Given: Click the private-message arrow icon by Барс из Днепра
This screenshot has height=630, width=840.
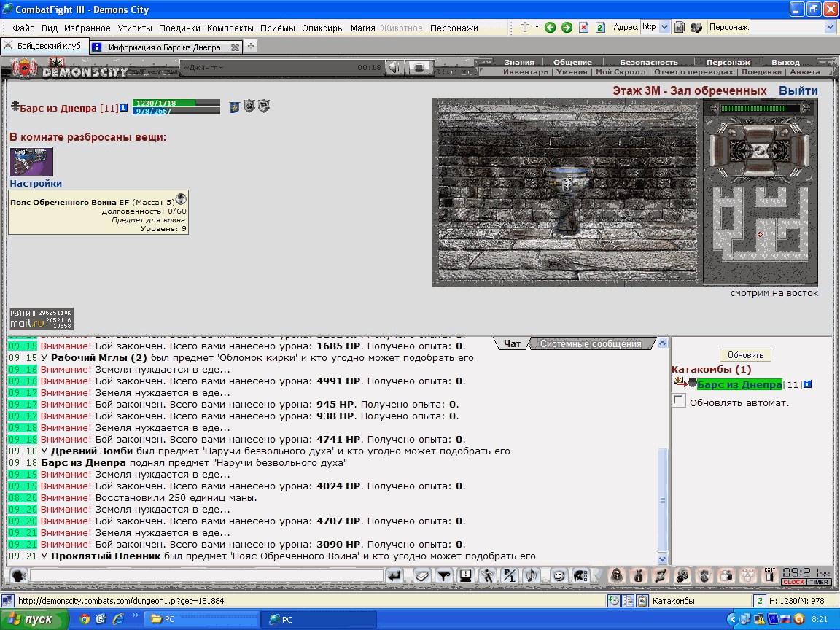Looking at the screenshot, I should point(680,383).
